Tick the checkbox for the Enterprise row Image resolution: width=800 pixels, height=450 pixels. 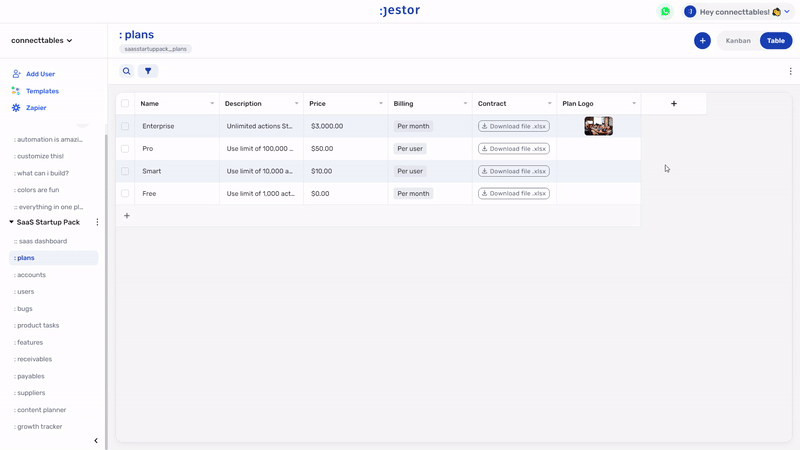[125, 126]
